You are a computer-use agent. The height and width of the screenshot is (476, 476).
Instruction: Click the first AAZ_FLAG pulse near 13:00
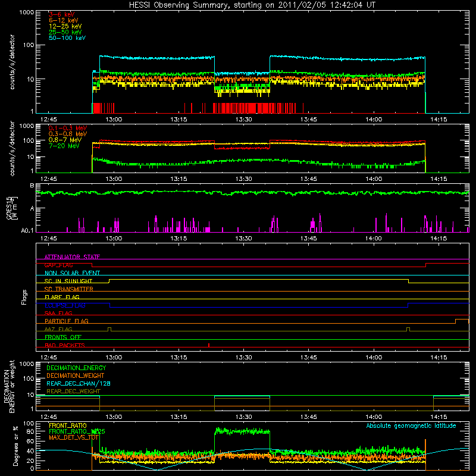point(109,329)
